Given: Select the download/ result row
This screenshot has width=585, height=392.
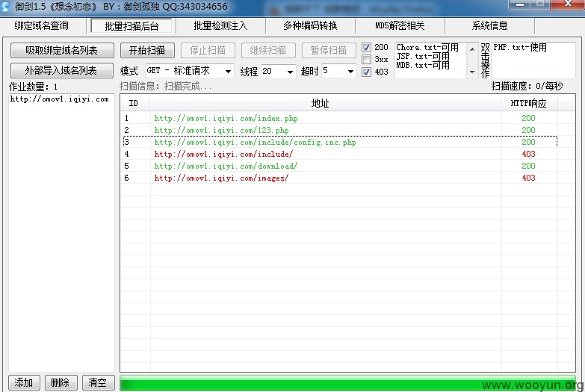Looking at the screenshot, I should (x=338, y=166).
